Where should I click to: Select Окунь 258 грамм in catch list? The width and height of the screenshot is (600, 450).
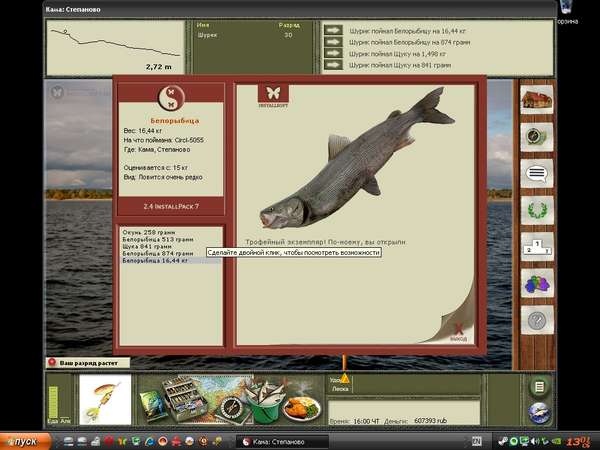pyautogui.click(x=149, y=232)
